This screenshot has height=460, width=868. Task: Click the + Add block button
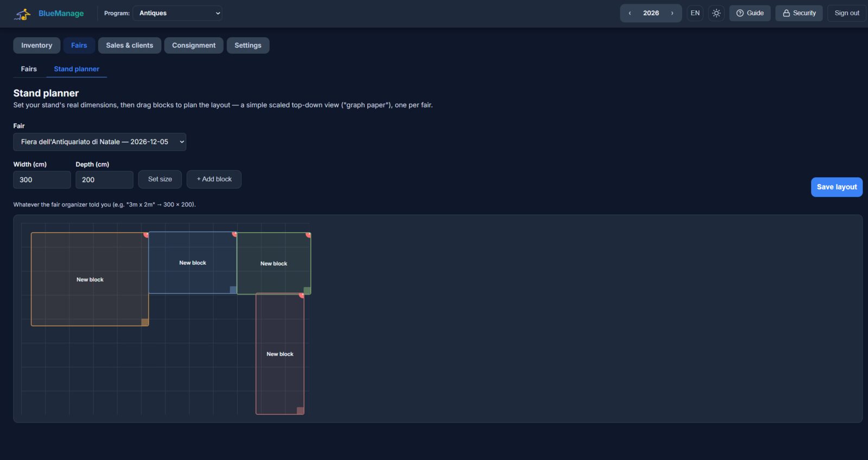coord(214,179)
